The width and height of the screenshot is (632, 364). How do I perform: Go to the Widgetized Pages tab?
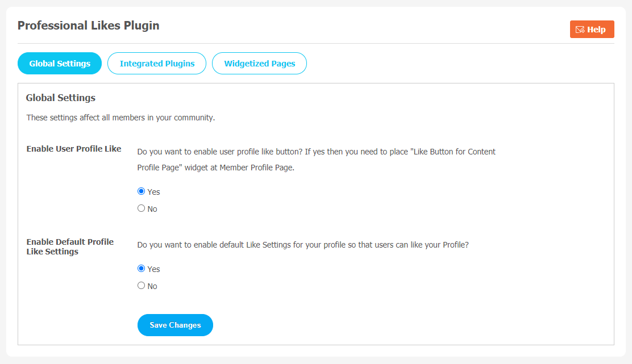point(259,63)
